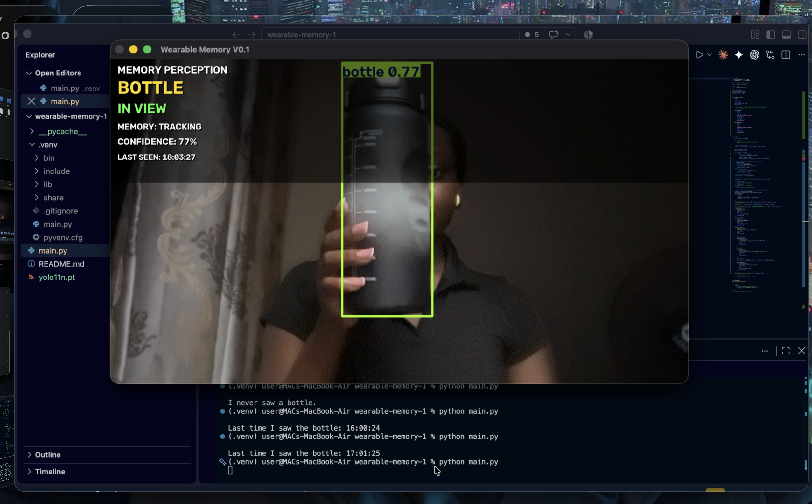The width and height of the screenshot is (812, 504).
Task: Split the editor to the right
Action: pyautogui.click(x=786, y=55)
